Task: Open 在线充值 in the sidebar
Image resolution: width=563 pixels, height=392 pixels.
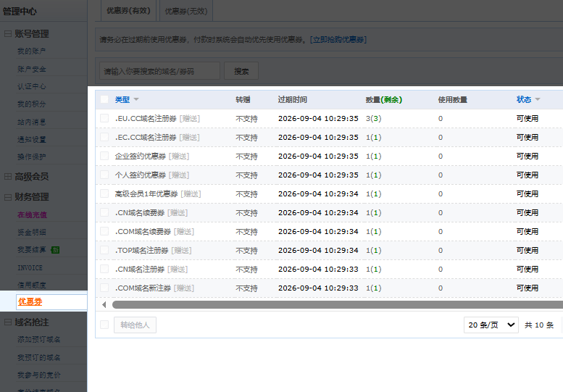Action: tap(33, 214)
